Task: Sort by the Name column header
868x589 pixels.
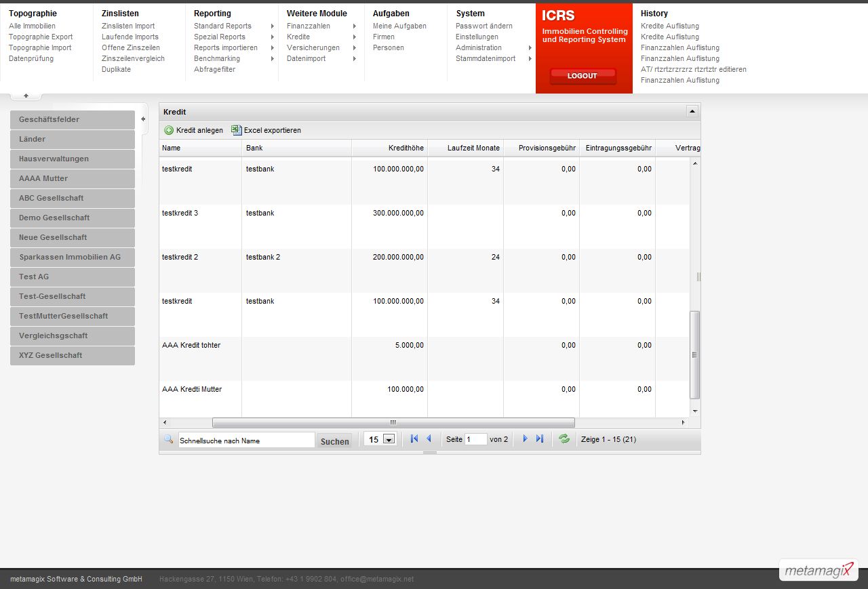Action: [x=201, y=148]
